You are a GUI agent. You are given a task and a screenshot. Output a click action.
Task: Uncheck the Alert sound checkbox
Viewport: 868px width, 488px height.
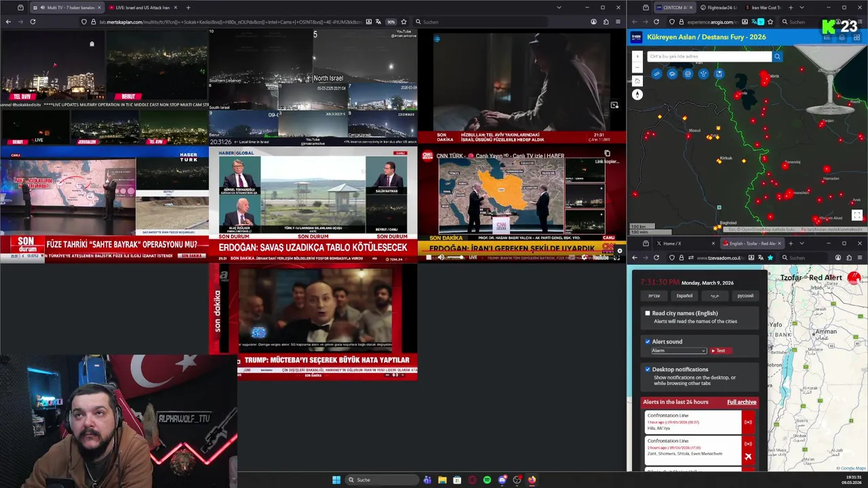pos(648,342)
